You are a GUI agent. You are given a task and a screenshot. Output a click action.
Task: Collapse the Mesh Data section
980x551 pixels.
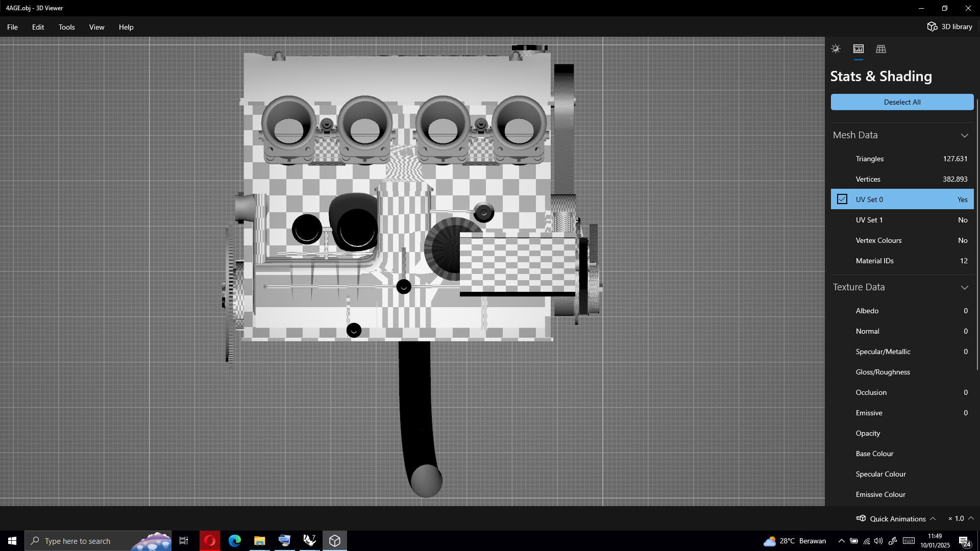click(x=964, y=135)
